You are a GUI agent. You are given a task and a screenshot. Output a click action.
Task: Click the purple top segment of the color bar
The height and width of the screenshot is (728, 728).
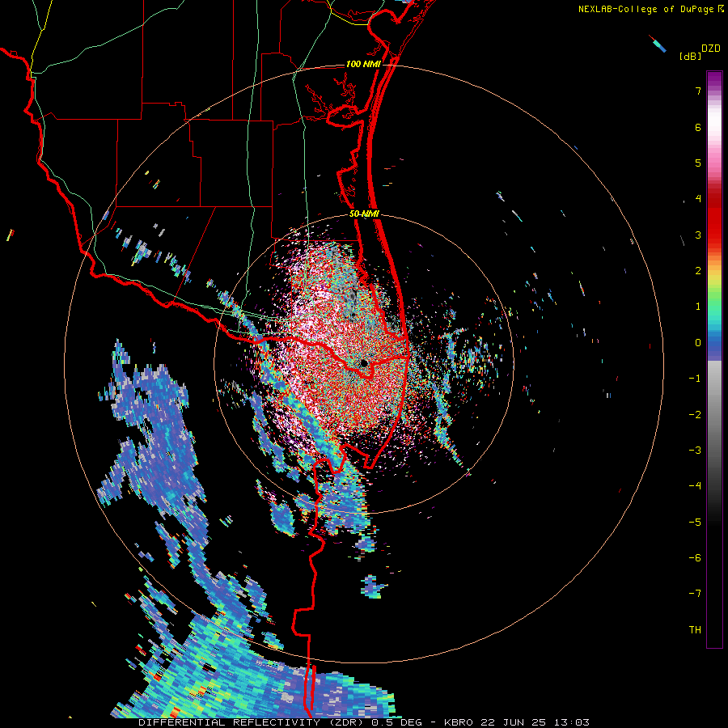click(714, 78)
